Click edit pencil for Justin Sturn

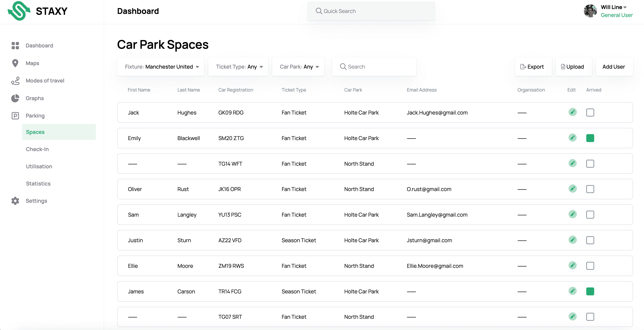572,240
